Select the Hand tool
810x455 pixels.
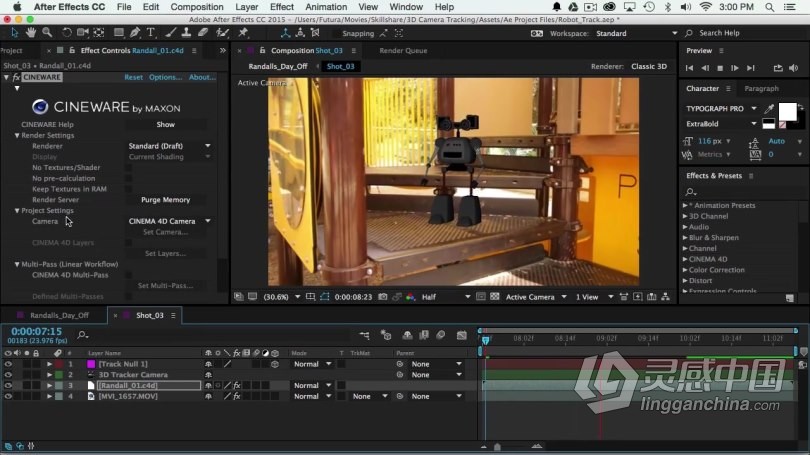(x=30, y=33)
